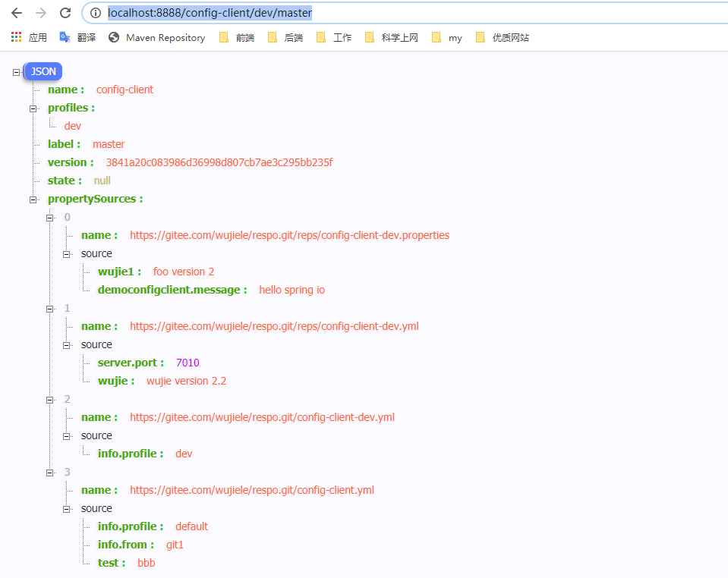Collapse propertySources item 0

pyautogui.click(x=49, y=218)
